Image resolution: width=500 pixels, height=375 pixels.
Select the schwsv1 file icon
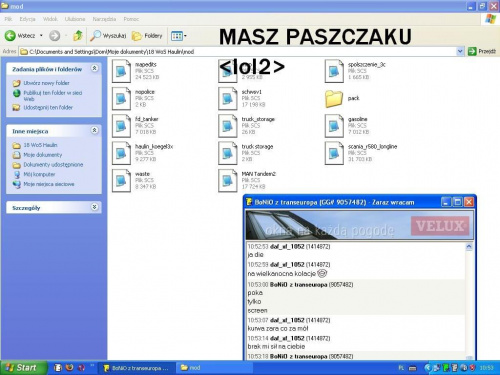click(x=227, y=98)
